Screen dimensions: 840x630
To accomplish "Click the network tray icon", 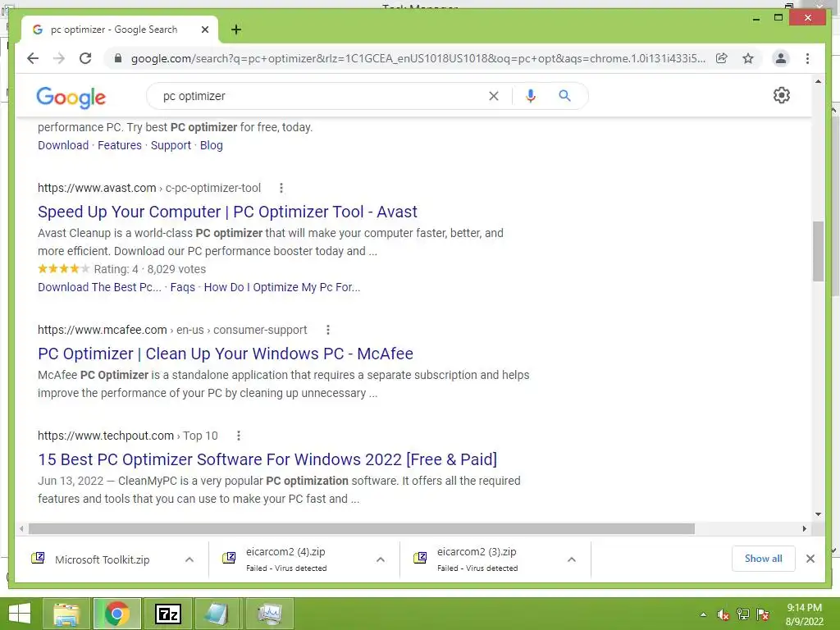I will click(x=743, y=614).
